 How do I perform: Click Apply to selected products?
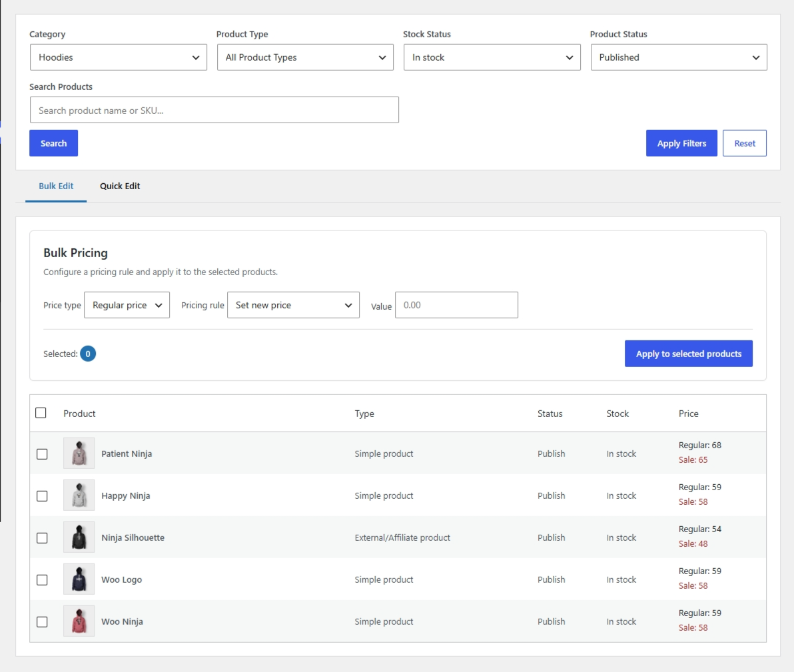[688, 354]
